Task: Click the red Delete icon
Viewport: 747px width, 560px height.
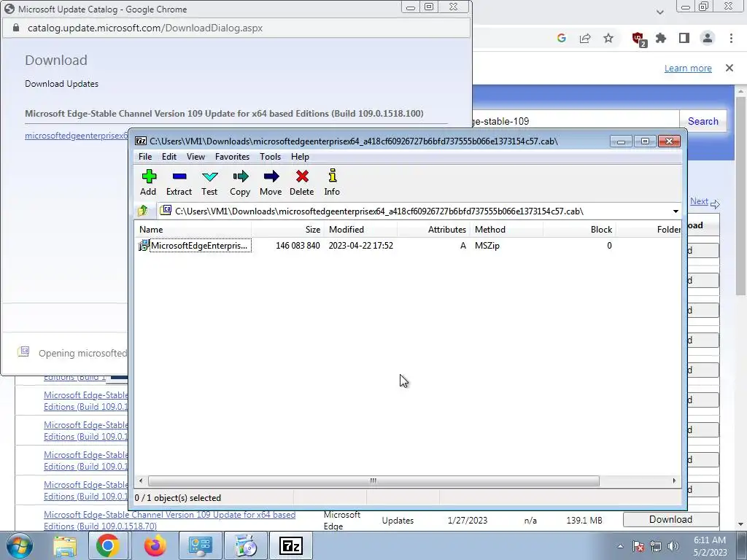Action: click(301, 182)
